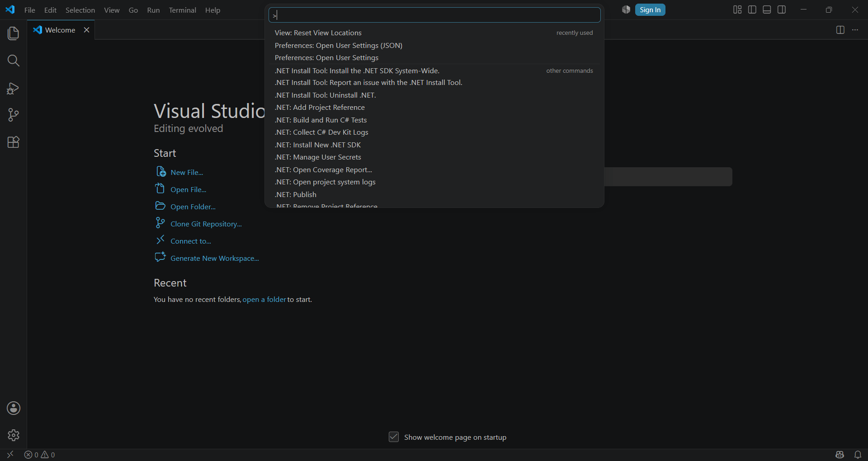The image size is (868, 461).
Task: Open the File menu
Action: point(30,10)
